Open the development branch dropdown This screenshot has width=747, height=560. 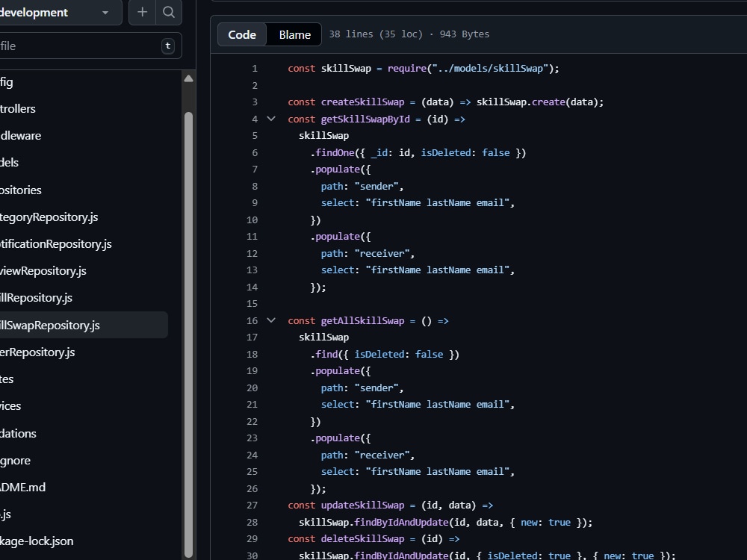coord(60,13)
